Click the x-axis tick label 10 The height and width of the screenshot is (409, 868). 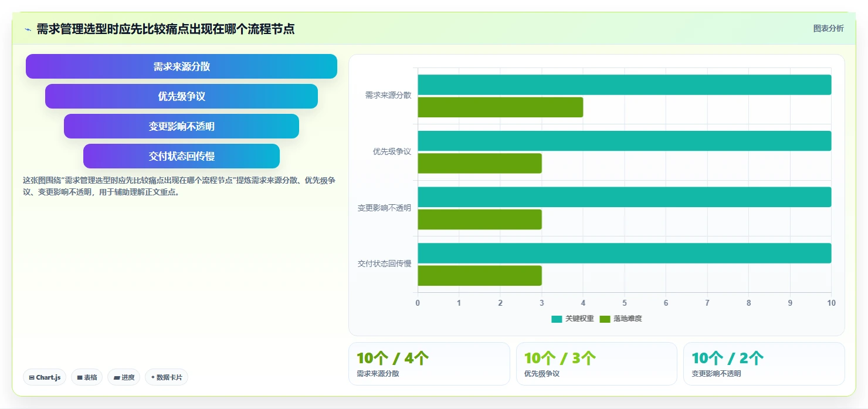click(x=831, y=303)
